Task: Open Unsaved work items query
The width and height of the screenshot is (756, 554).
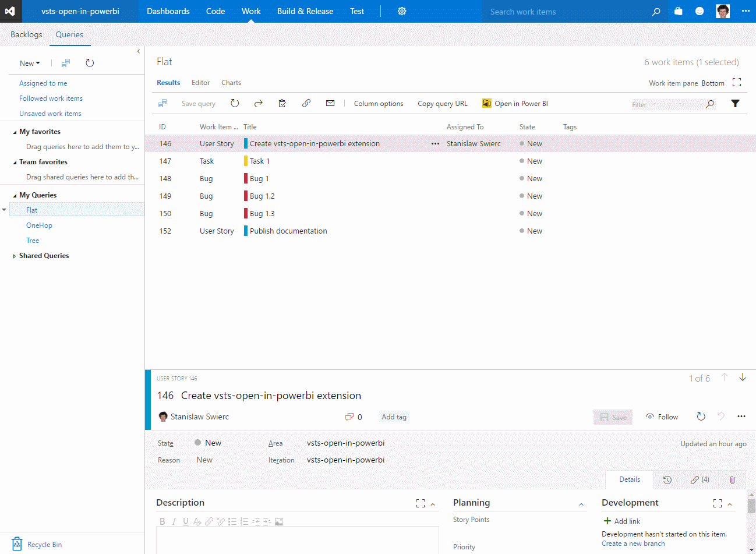Action: pos(50,114)
